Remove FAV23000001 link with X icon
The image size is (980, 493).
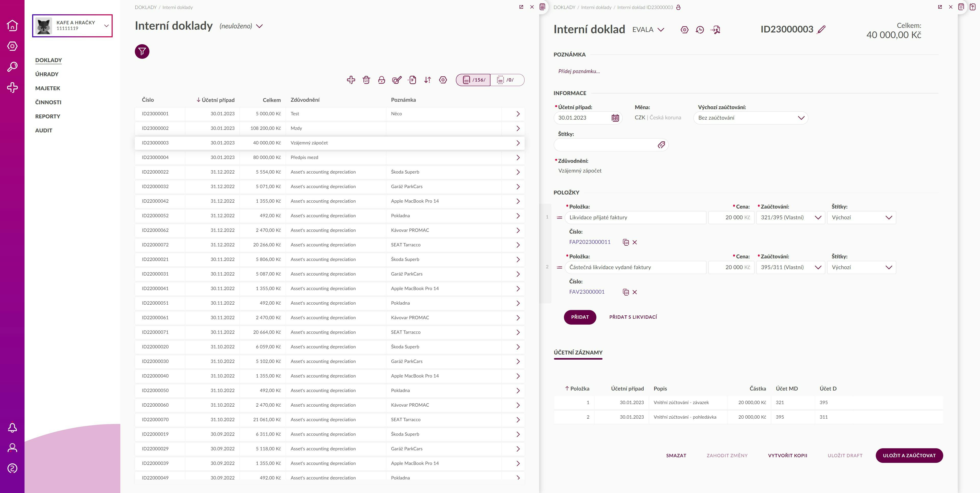click(635, 292)
